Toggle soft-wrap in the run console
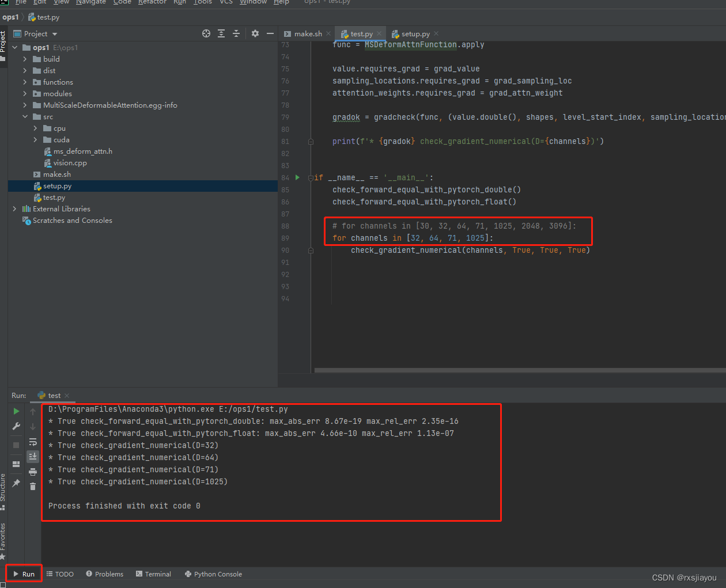This screenshot has height=588, width=726. (33, 443)
